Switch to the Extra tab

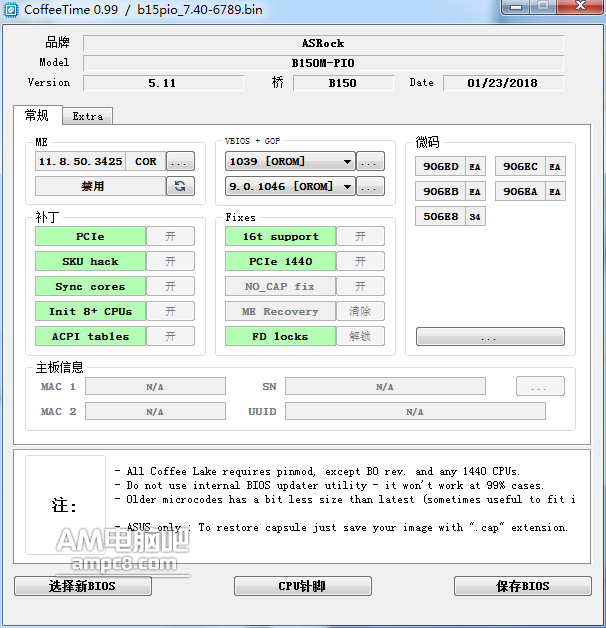88,116
